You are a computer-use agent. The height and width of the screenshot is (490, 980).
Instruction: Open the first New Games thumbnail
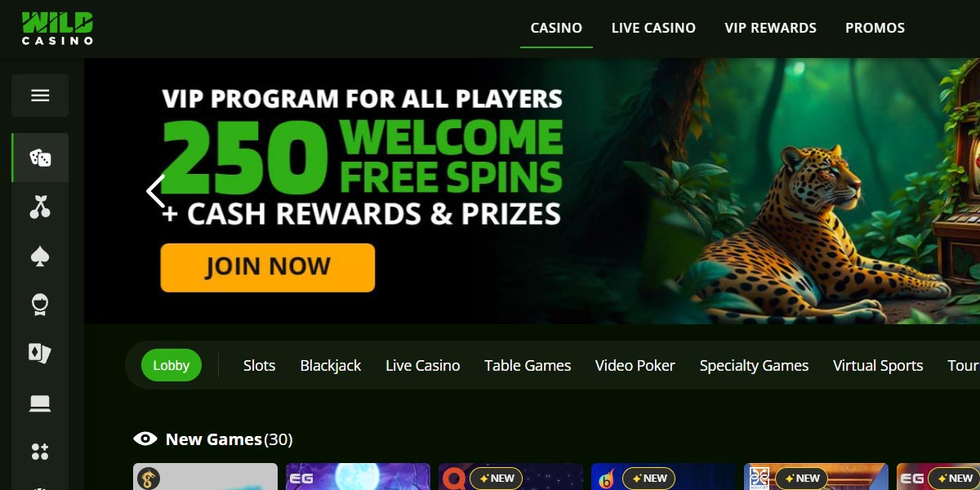205,477
